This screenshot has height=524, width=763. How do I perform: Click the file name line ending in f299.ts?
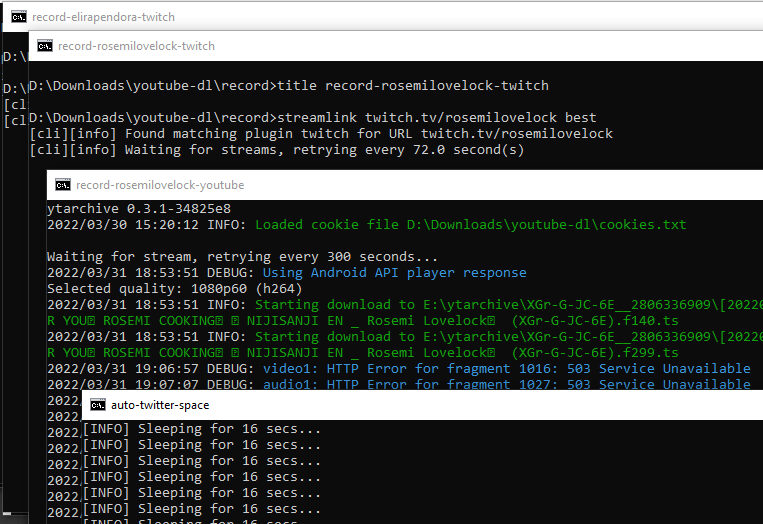point(363,353)
